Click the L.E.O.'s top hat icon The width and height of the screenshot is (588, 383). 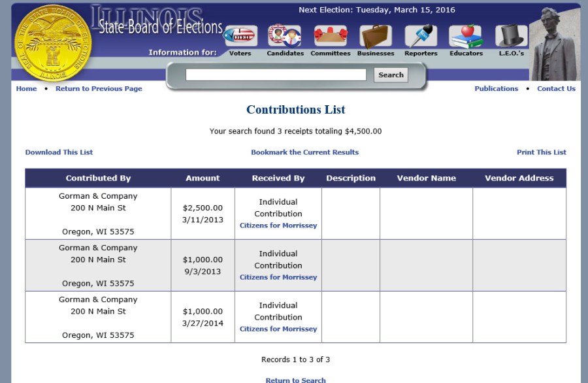511,36
